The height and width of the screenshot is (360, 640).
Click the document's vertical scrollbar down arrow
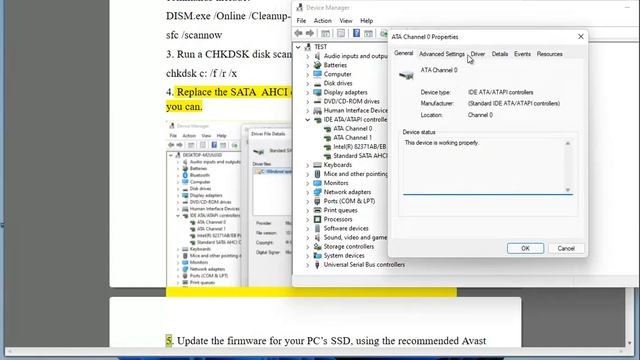click(x=629, y=343)
